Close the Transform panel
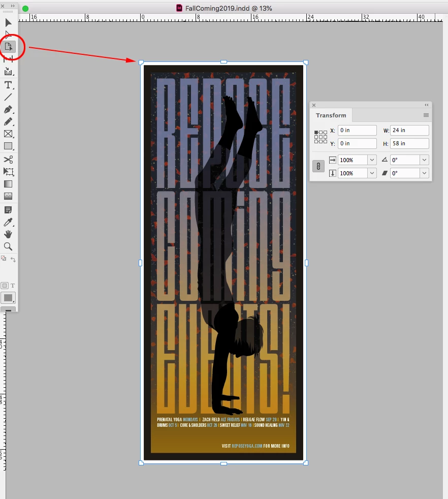 (314, 105)
